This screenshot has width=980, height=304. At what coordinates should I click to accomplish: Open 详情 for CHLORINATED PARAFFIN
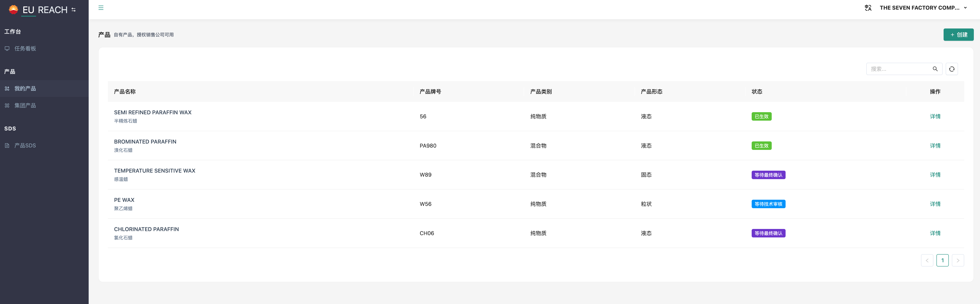click(x=935, y=233)
